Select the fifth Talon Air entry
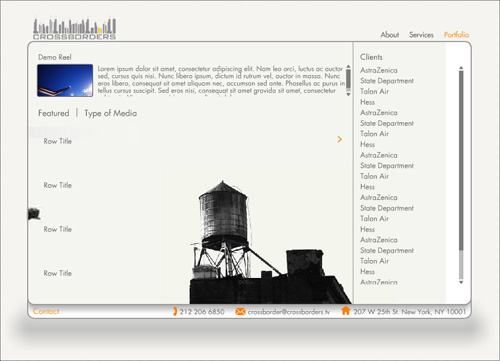The width and height of the screenshot is (500, 361). [374, 261]
